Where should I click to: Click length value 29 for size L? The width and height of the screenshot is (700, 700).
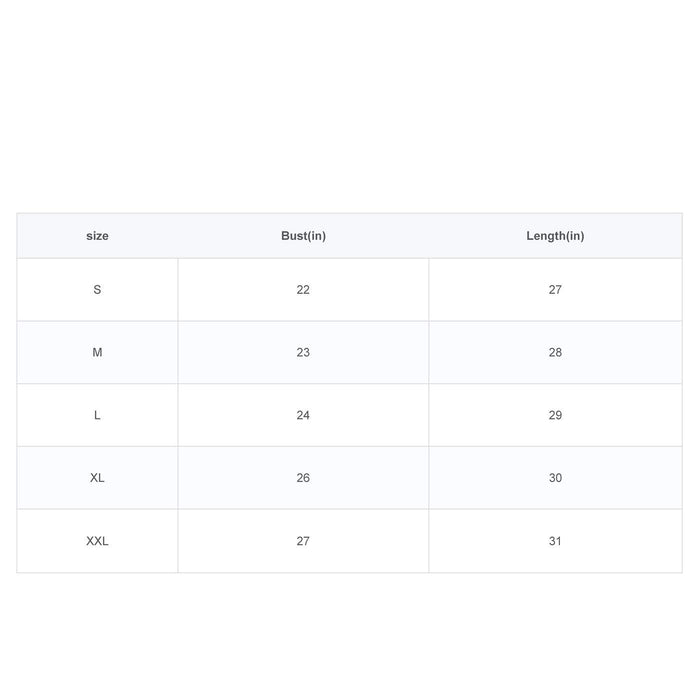pyautogui.click(x=555, y=415)
